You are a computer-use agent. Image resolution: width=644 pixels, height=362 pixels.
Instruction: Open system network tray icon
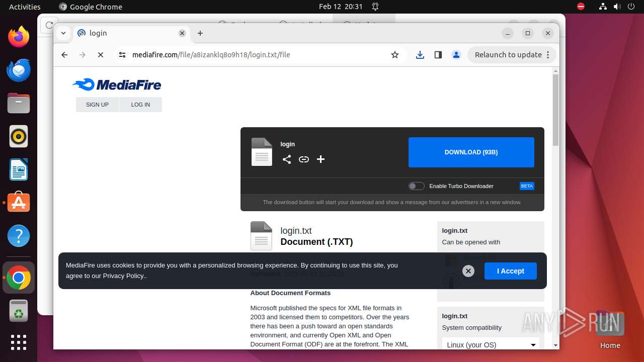[x=603, y=7]
